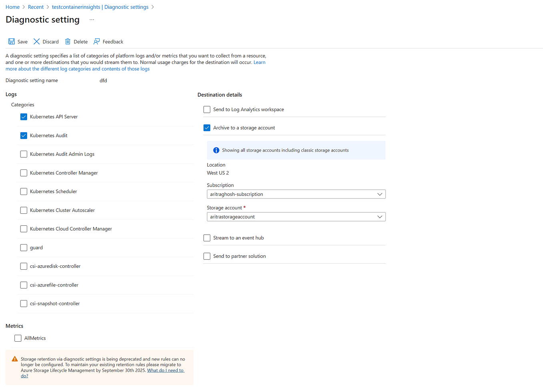Click the Delete trash icon
The image size is (543, 392).
pyautogui.click(x=67, y=41)
